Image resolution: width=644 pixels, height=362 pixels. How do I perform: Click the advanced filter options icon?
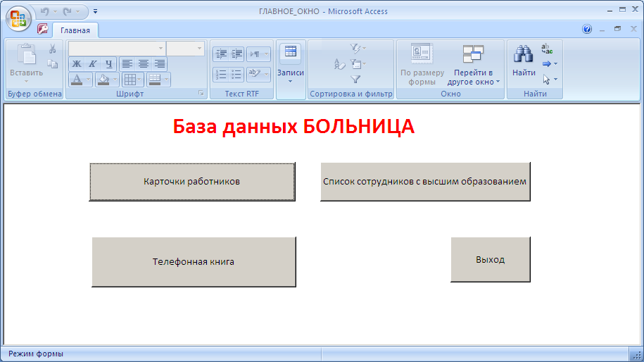click(x=356, y=63)
